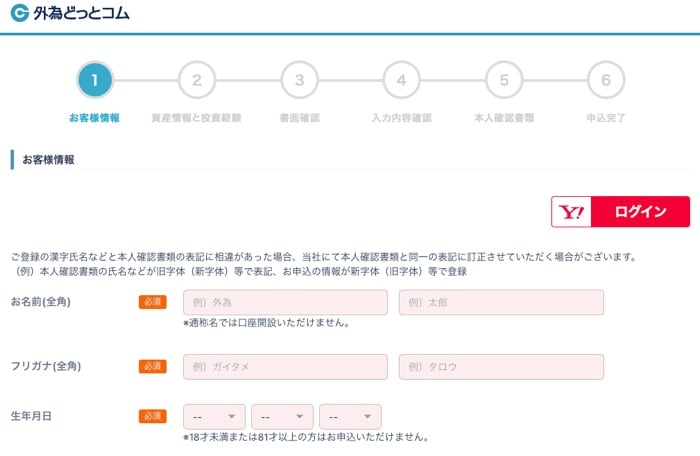700x456 pixels.
Task: Click the 必須 badge beside フリガナ
Action: point(153,366)
